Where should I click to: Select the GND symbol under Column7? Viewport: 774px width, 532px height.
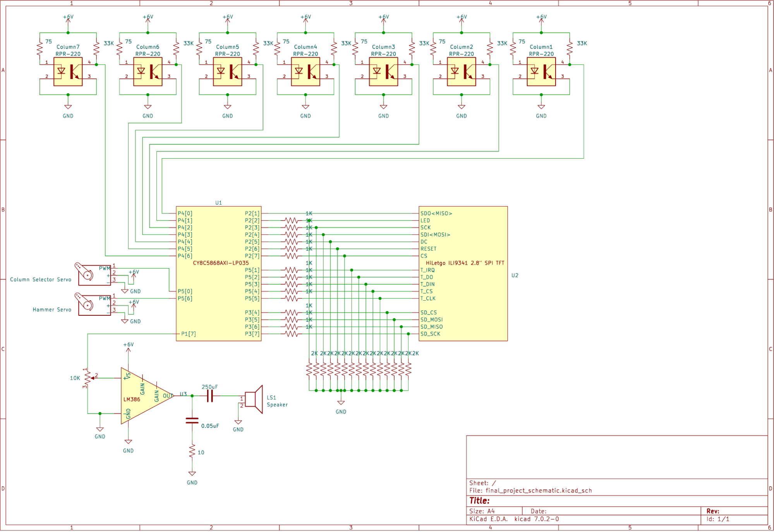click(x=68, y=107)
